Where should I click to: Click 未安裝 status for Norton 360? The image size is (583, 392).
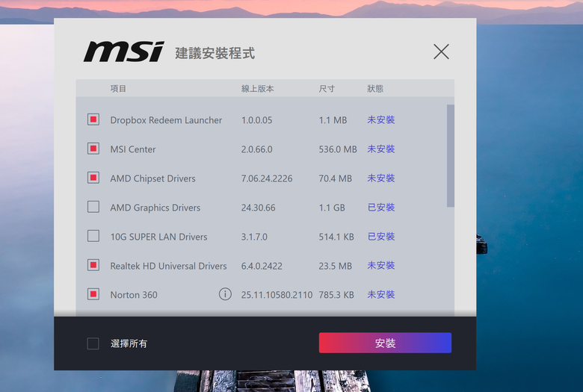[x=380, y=295]
